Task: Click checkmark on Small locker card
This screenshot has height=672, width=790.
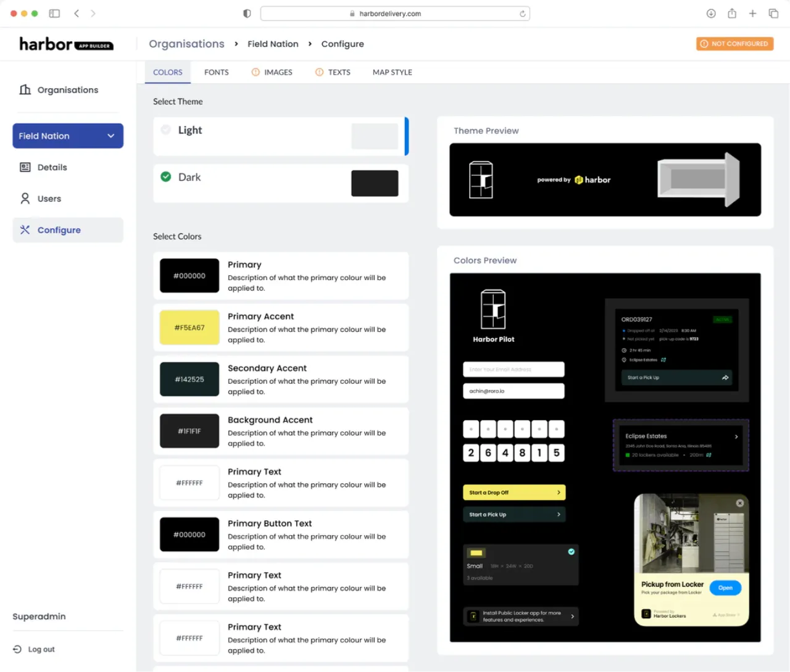Action: [572, 552]
